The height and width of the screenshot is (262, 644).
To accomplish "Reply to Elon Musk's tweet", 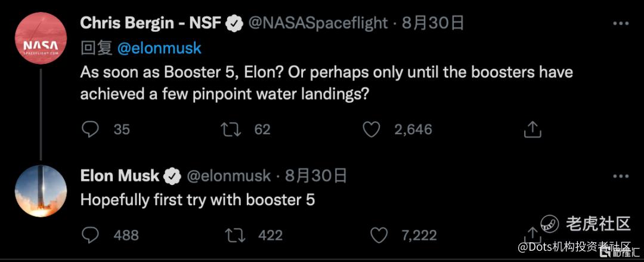I will pyautogui.click(x=90, y=235).
